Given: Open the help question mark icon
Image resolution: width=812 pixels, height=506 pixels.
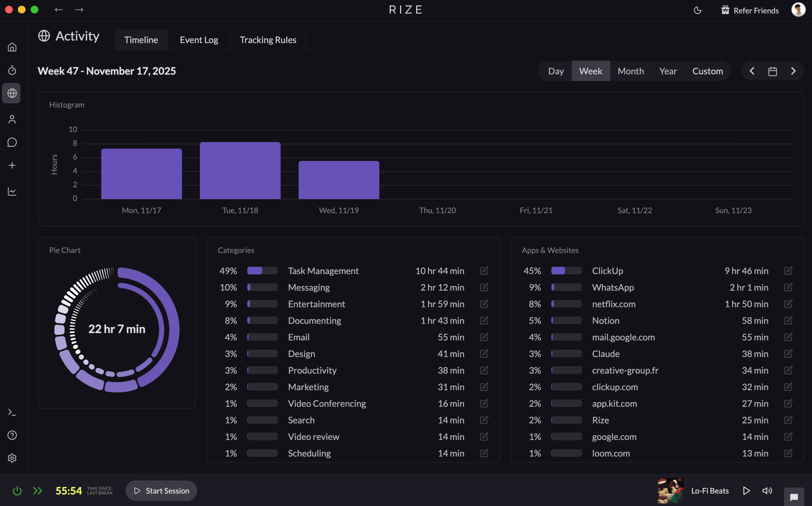Looking at the screenshot, I should click(x=12, y=435).
